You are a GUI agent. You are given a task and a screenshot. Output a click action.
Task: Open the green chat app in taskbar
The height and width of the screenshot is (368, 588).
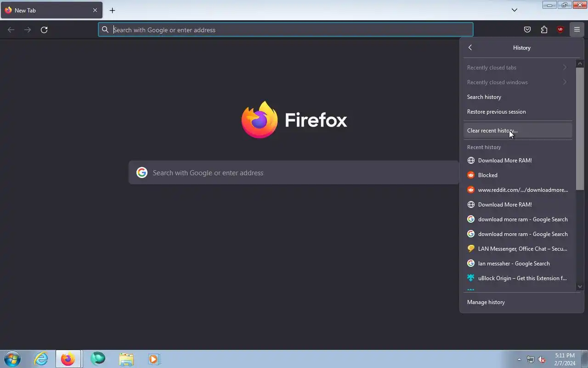[x=98, y=359]
